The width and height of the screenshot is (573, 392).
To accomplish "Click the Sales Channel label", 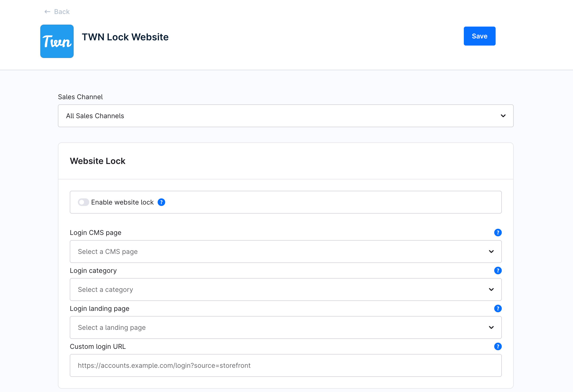I will 80,97.
